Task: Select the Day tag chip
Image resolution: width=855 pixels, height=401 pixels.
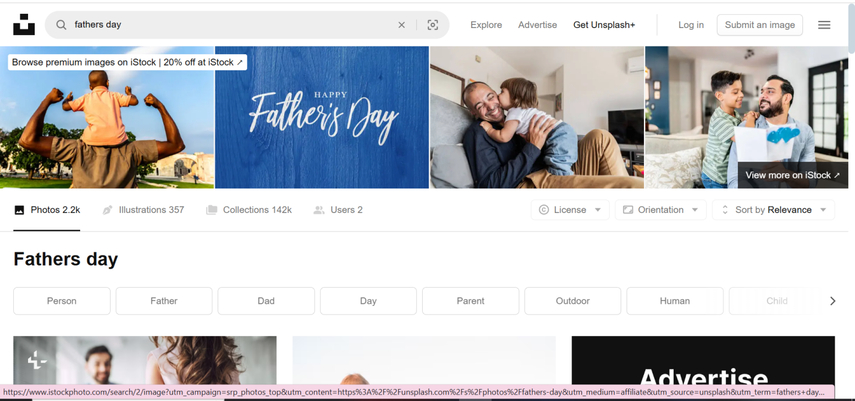Action: tap(368, 301)
